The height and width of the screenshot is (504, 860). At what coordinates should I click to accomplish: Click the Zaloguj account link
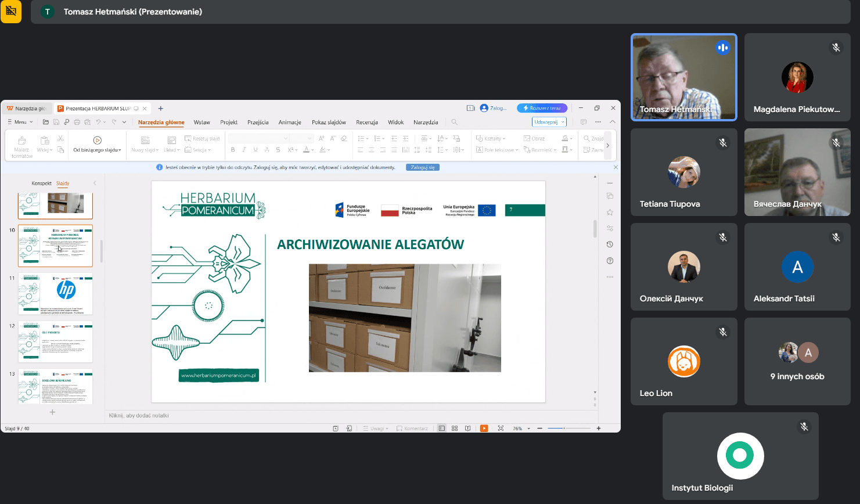tap(494, 108)
